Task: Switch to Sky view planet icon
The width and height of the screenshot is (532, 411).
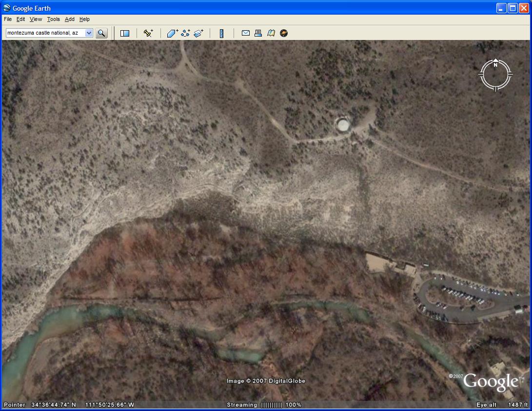Action: click(x=284, y=33)
